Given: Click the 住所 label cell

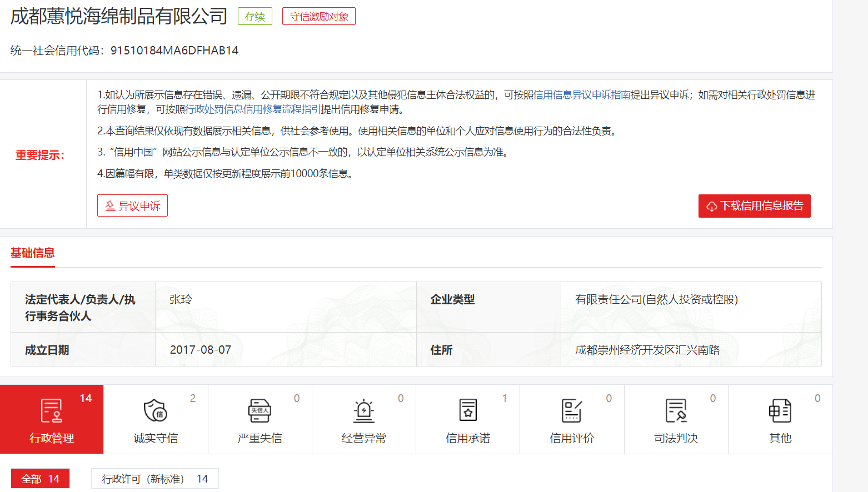Looking at the screenshot, I should (x=488, y=350).
